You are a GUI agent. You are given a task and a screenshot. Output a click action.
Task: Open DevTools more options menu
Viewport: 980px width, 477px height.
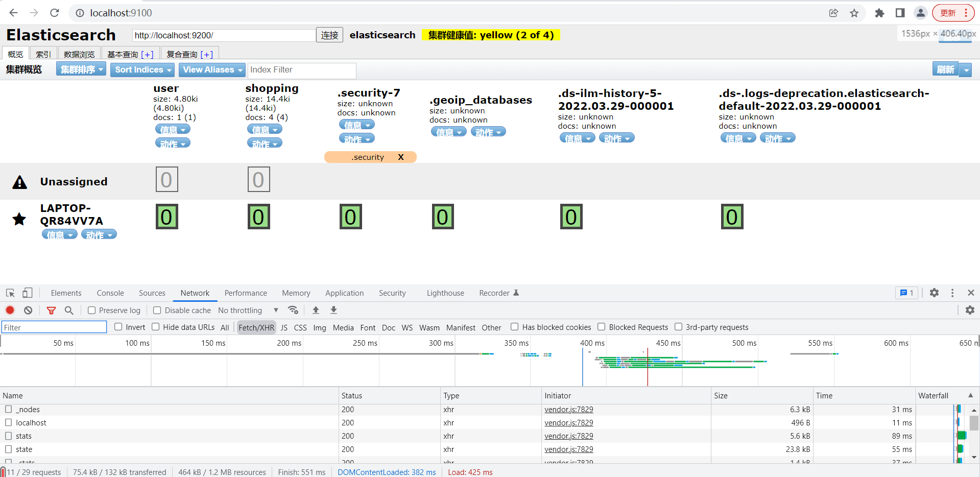pos(952,293)
